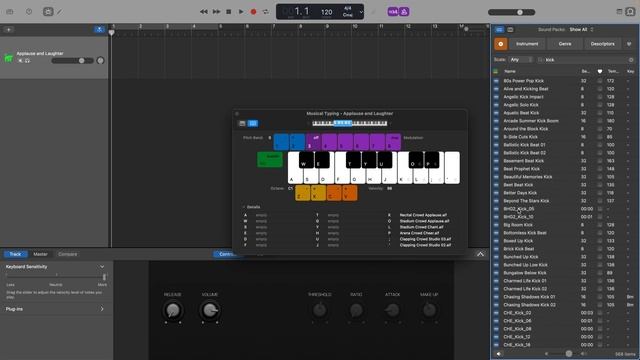Toggle Smart Controls button in toolbar
The width and height of the screenshot is (640, 360).
click(48, 12)
